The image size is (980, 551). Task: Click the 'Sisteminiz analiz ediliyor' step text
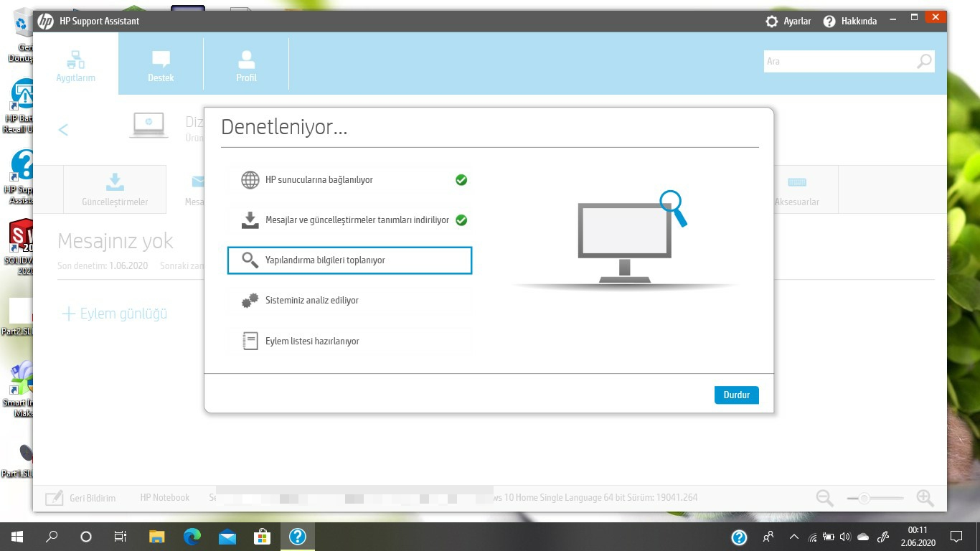(x=312, y=301)
